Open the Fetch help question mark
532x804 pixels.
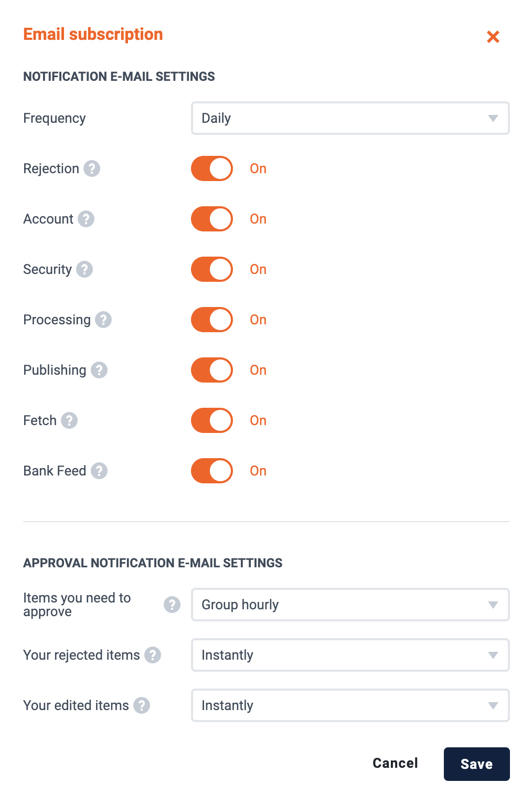tap(69, 420)
